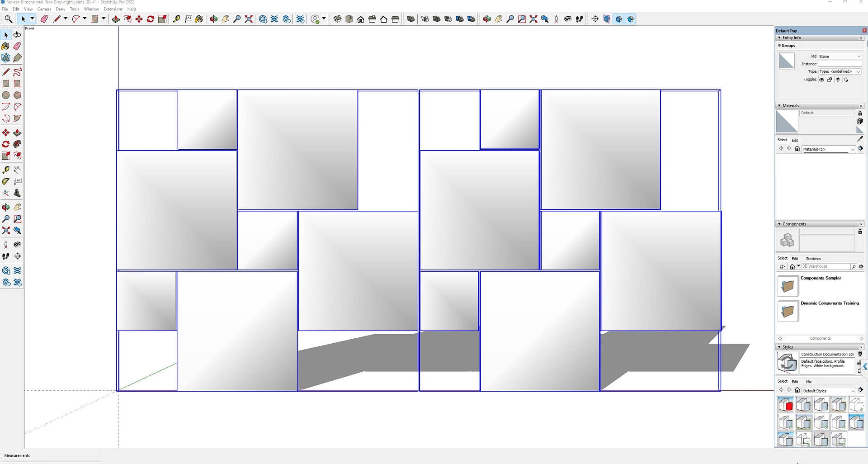Select the Eraser tool in top toolbar
The image size is (868, 464).
(44, 19)
